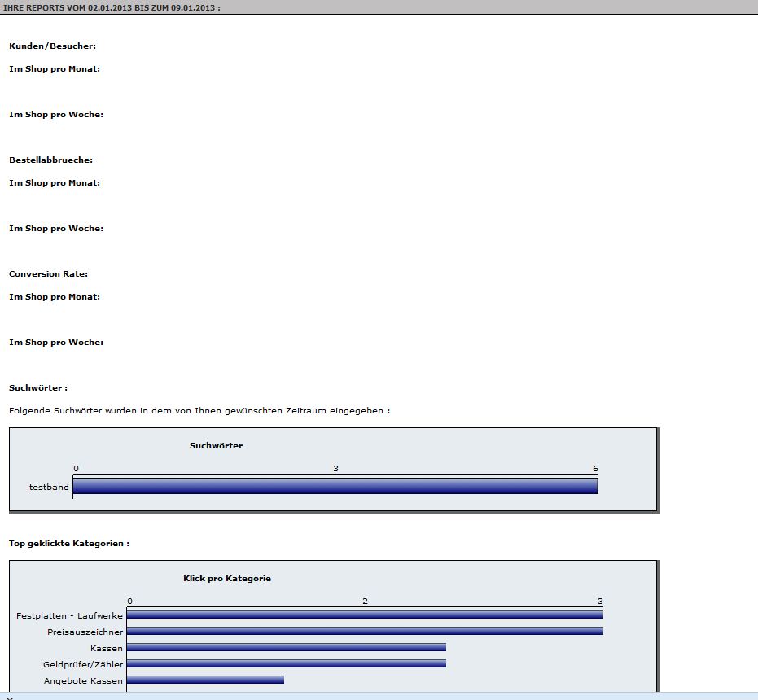Image resolution: width=758 pixels, height=700 pixels.
Task: Click the testband search term bar
Action: [x=335, y=486]
